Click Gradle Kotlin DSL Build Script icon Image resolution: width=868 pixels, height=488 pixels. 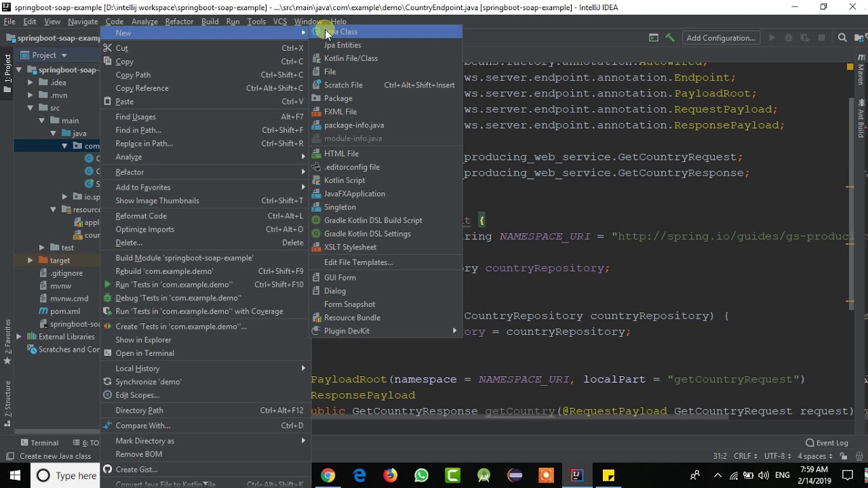(316, 220)
